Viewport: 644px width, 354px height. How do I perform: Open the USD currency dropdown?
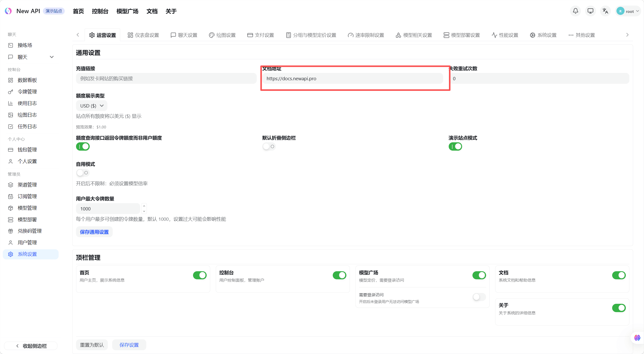point(91,105)
